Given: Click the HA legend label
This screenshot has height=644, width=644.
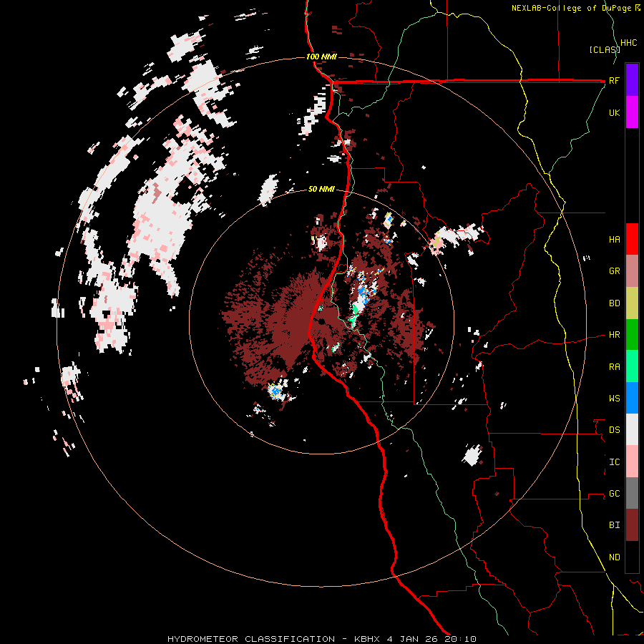Looking at the screenshot, I should pyautogui.click(x=614, y=240).
